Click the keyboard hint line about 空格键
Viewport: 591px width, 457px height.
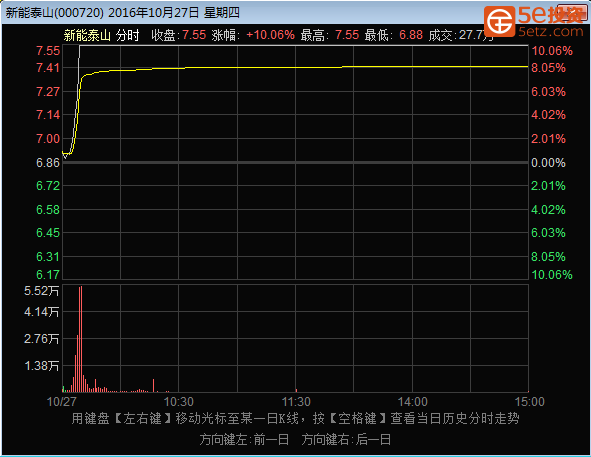296,419
